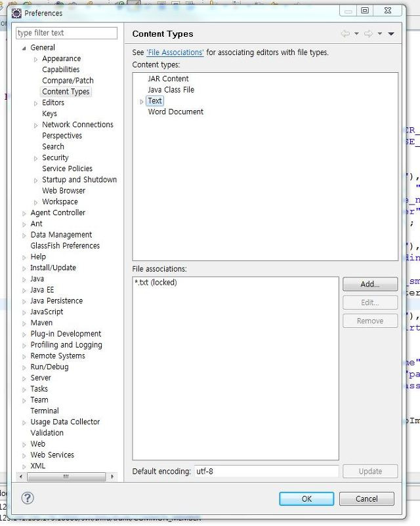
Task: Select JavaScript in the tree
Action: tap(47, 312)
